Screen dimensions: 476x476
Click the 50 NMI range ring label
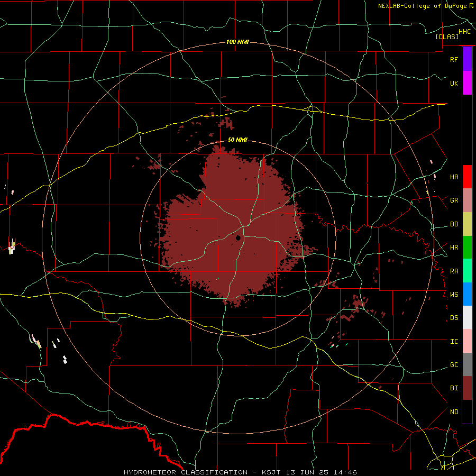(x=237, y=140)
